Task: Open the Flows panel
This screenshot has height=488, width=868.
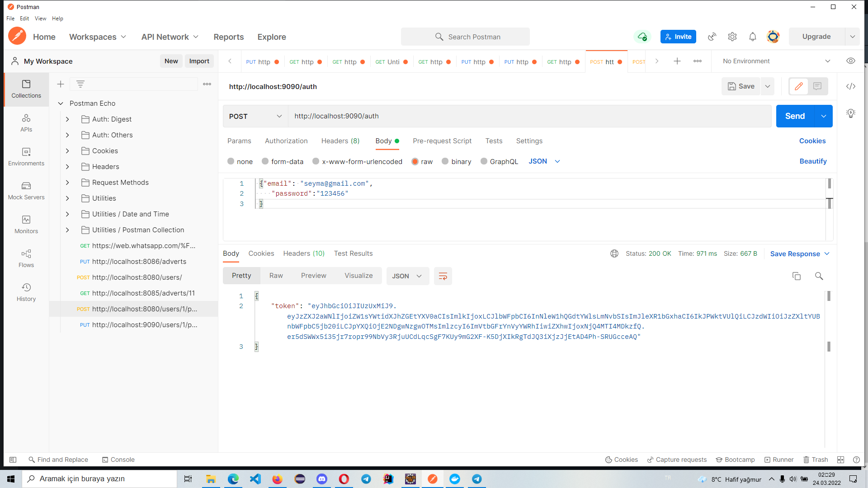Action: (x=26, y=258)
